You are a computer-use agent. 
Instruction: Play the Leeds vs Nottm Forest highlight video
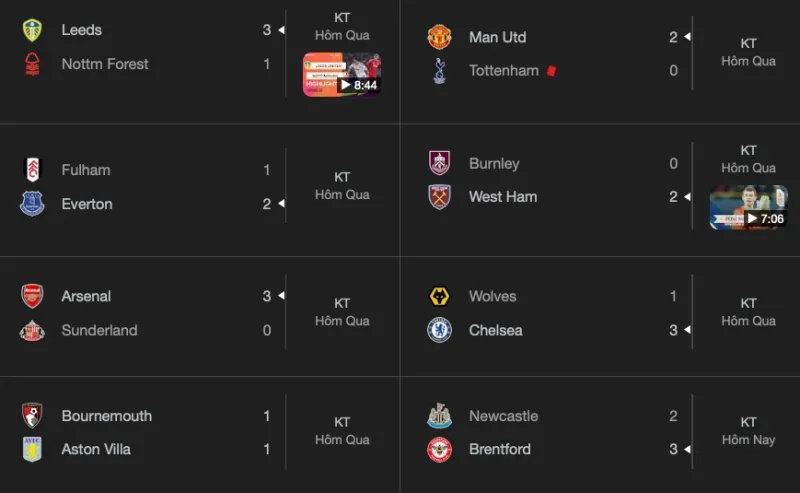coord(342,75)
